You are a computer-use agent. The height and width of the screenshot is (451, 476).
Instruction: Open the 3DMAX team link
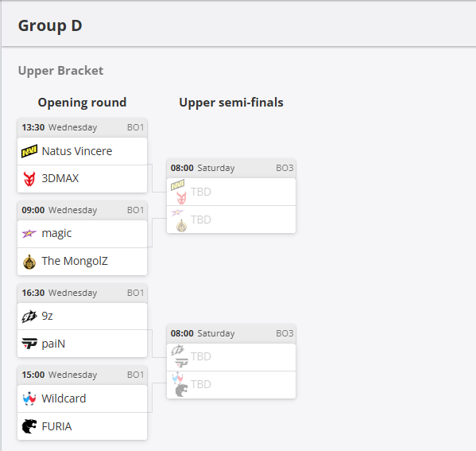[60, 178]
